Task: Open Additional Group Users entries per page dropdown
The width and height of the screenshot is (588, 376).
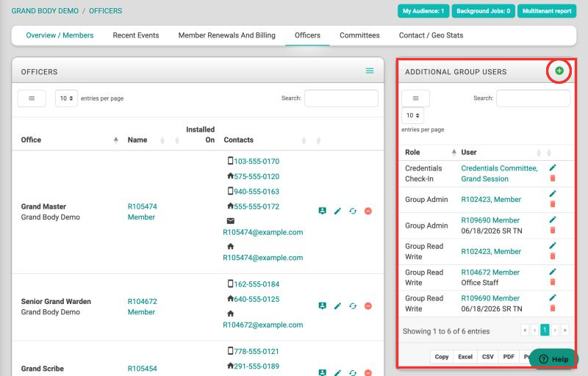Action: 413,115
